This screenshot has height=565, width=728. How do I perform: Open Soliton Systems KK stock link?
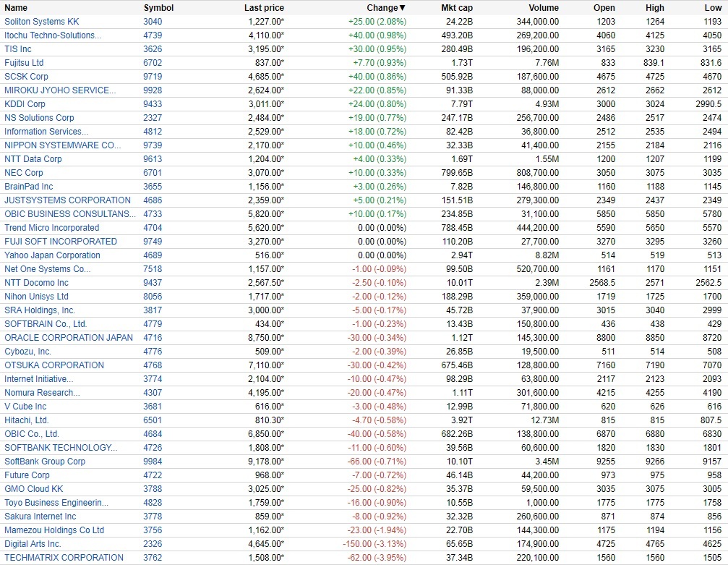click(42, 22)
